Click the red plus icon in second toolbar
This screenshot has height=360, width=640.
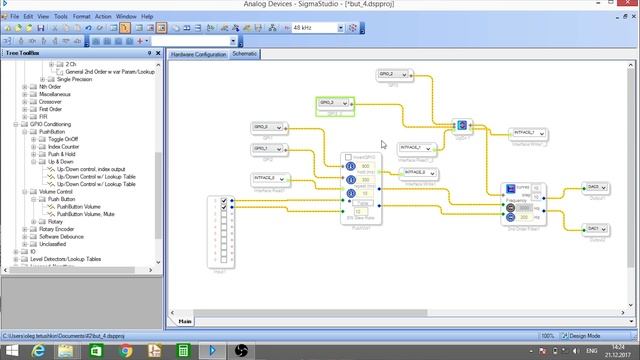140,41
